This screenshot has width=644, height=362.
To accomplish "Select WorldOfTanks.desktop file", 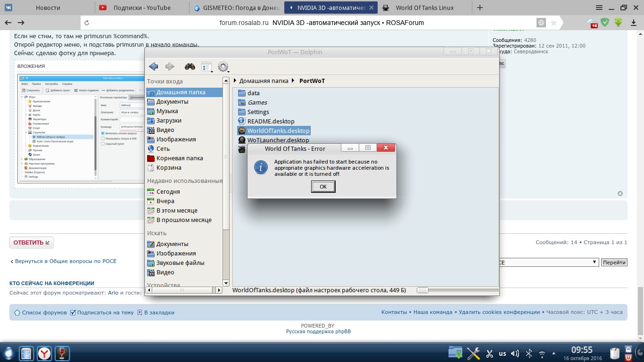I will coord(273,131).
